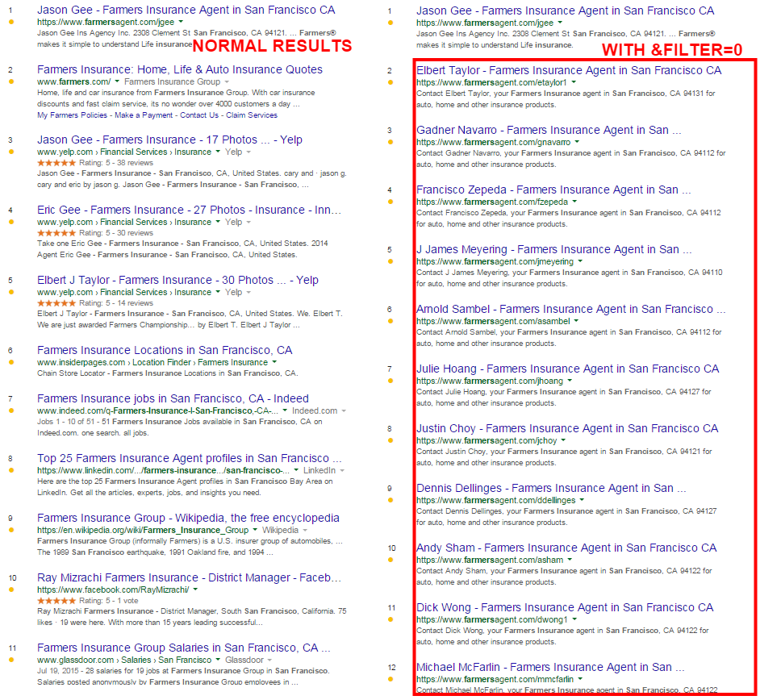Screen dimensions: 781x700
Task: Expand green arrow next to www.farmers.com URL
Action: point(118,82)
